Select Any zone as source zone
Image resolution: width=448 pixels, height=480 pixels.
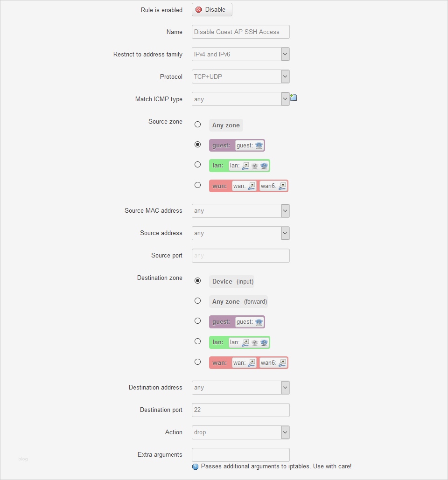pos(197,125)
